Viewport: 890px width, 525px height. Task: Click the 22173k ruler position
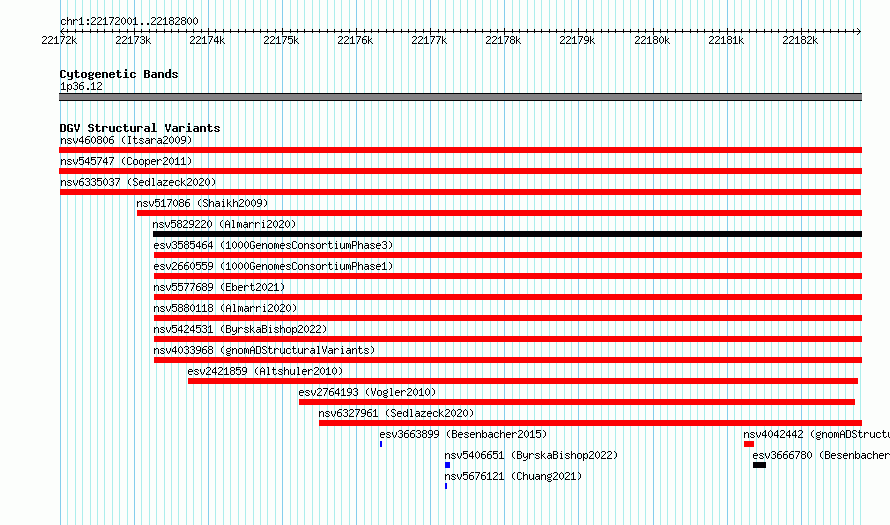point(133,40)
